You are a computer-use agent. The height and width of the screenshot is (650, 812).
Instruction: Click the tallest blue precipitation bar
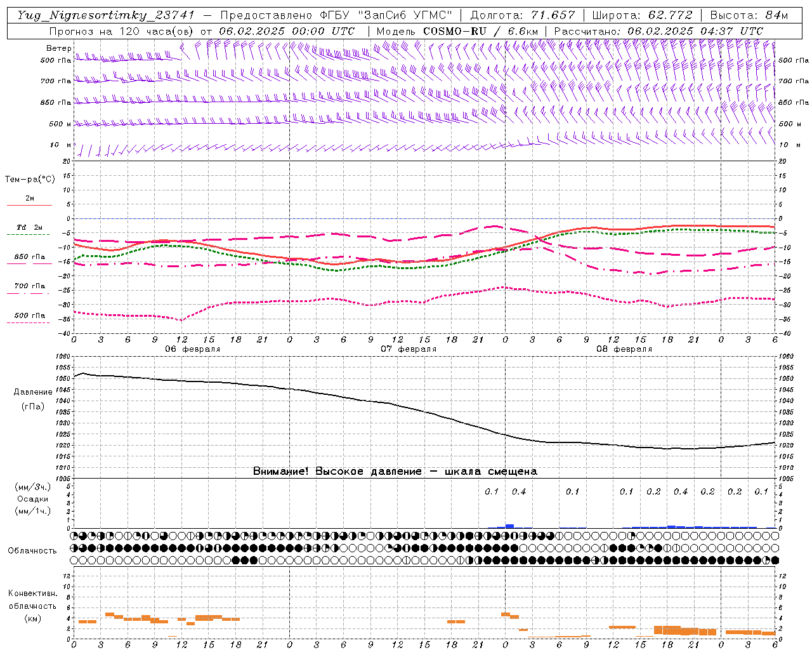pyautogui.click(x=509, y=526)
